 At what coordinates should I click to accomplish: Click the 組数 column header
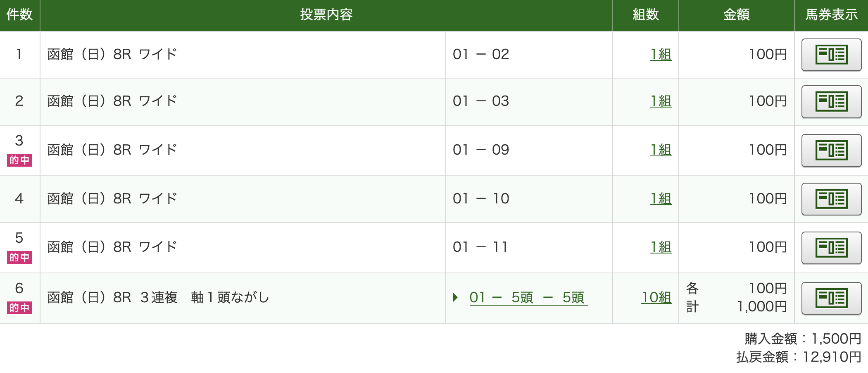[x=646, y=15]
